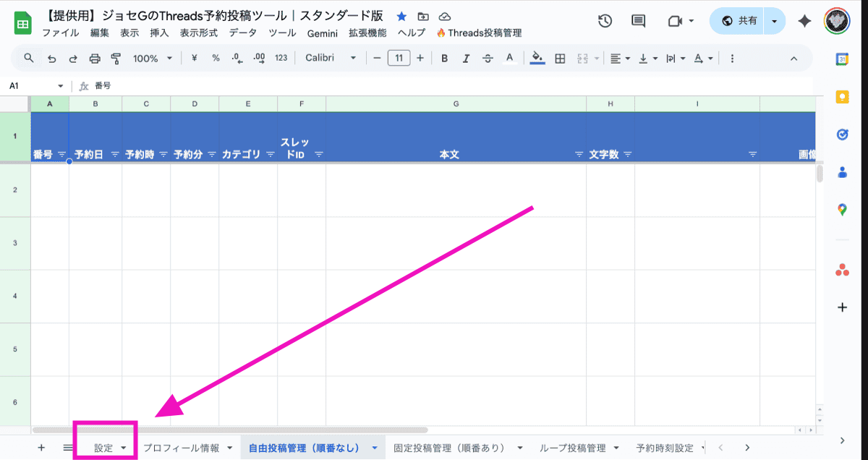Switch to the プロフィール情報 sheet tab

[181, 448]
